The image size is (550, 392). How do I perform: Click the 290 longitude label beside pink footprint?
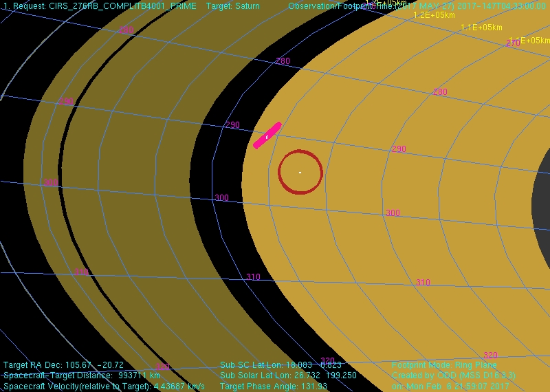pos(232,125)
